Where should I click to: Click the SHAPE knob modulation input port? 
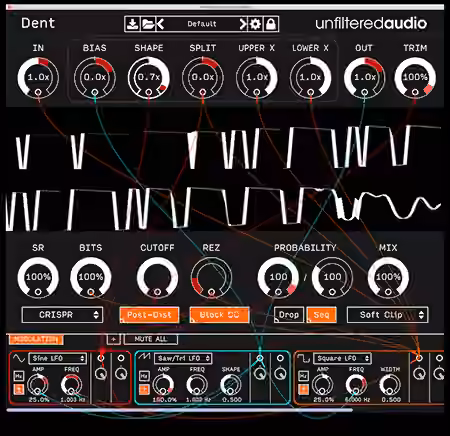pos(149,92)
